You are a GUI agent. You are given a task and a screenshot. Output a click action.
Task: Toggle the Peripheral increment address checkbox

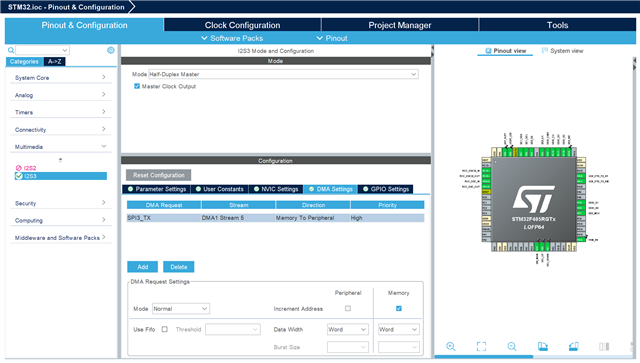pyautogui.click(x=348, y=308)
